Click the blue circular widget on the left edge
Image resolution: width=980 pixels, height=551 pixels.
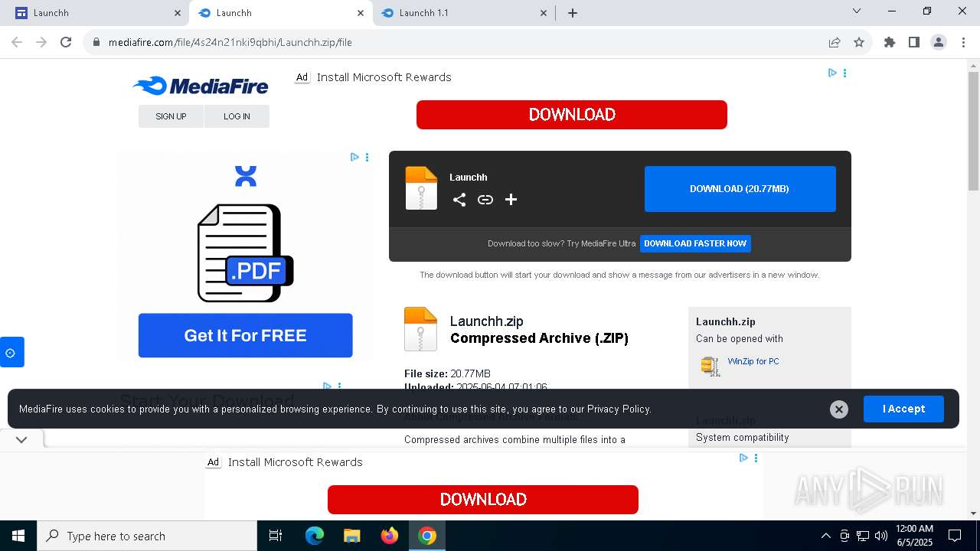click(11, 352)
